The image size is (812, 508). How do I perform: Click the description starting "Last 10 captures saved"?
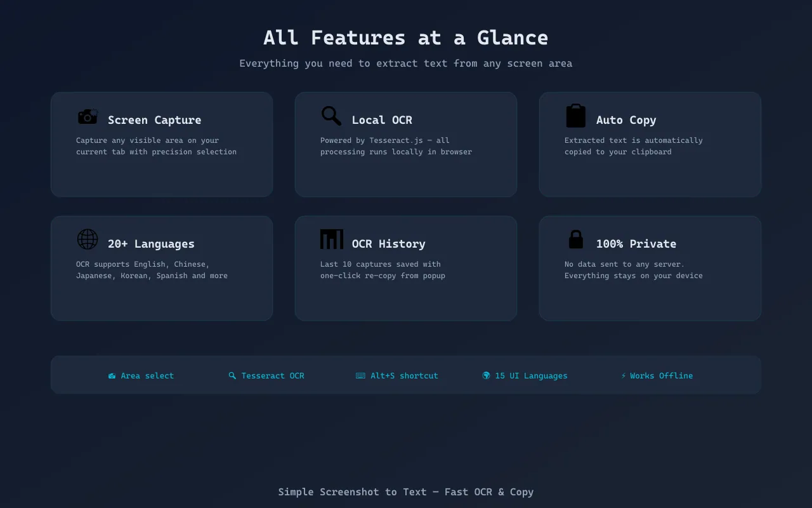tap(383, 270)
